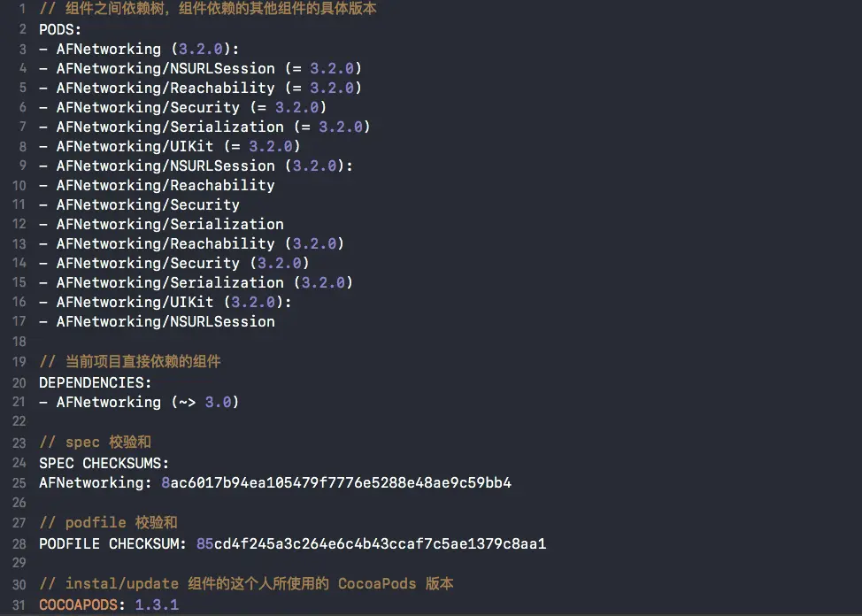
Task: Click line number 18 in the gutter
Action: click(19, 342)
